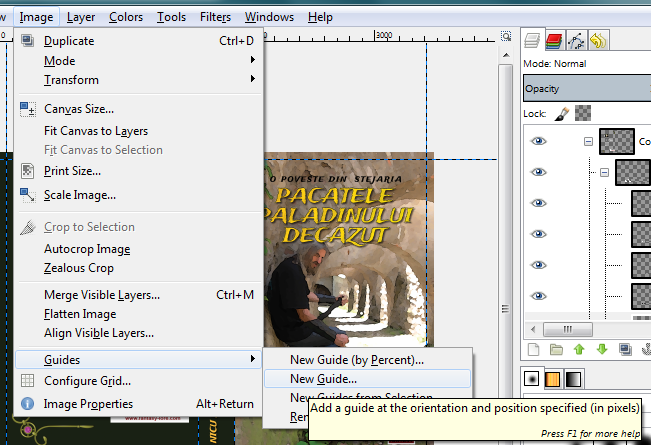Open the Layers dialog tab
The height and width of the screenshot is (445, 651).
click(x=532, y=41)
